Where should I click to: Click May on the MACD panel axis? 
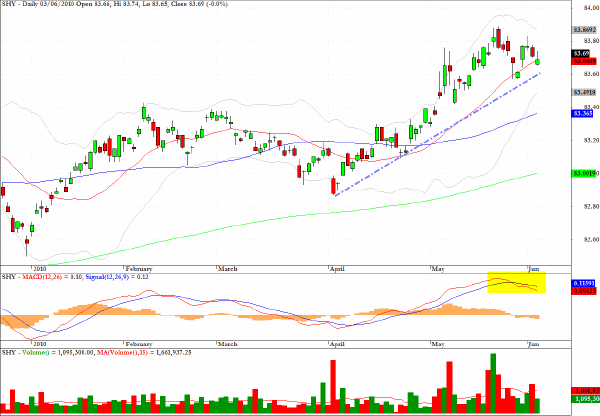coord(438,344)
